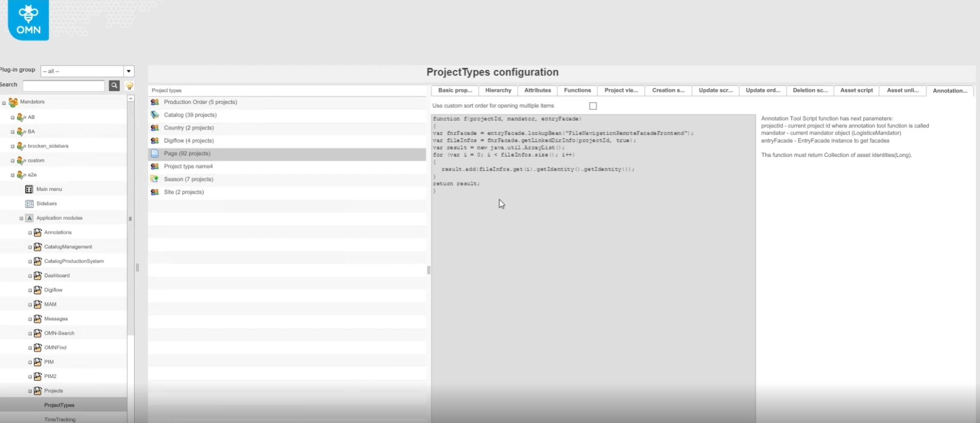Expand the Digiflow module node
Image resolution: width=980 pixels, height=423 pixels.
(30, 290)
